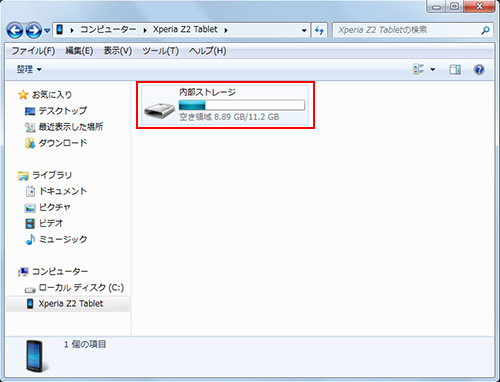Open the view options dropdown arrow
The image size is (500, 382).
tap(433, 70)
